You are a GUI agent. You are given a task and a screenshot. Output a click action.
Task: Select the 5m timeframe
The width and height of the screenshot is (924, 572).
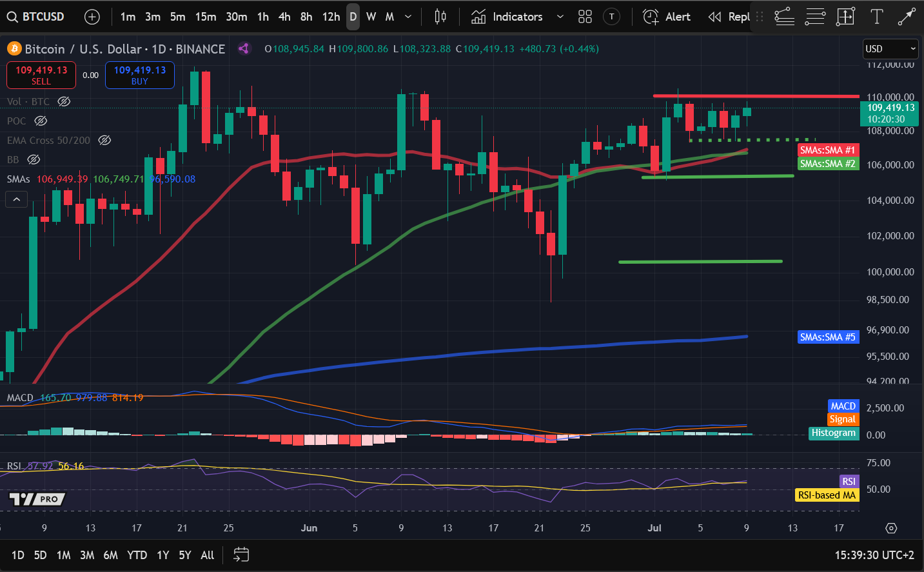pyautogui.click(x=178, y=17)
